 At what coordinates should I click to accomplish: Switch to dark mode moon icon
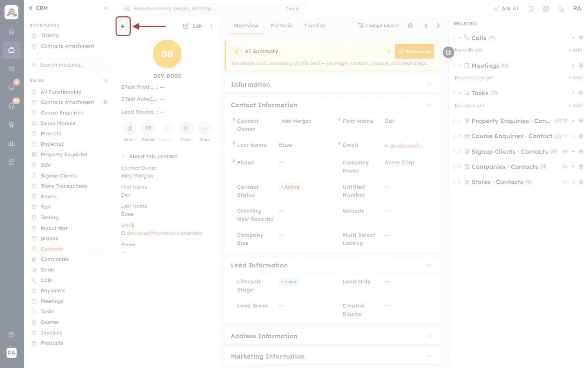click(561, 9)
